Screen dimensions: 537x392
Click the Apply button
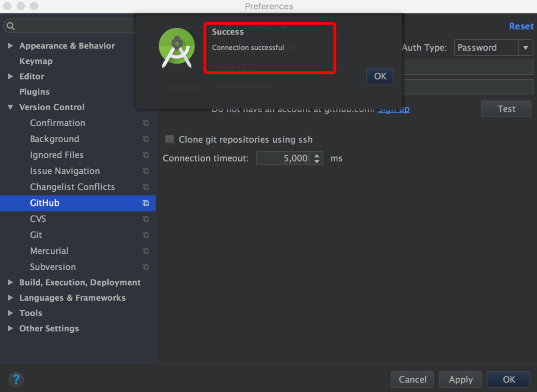click(460, 379)
